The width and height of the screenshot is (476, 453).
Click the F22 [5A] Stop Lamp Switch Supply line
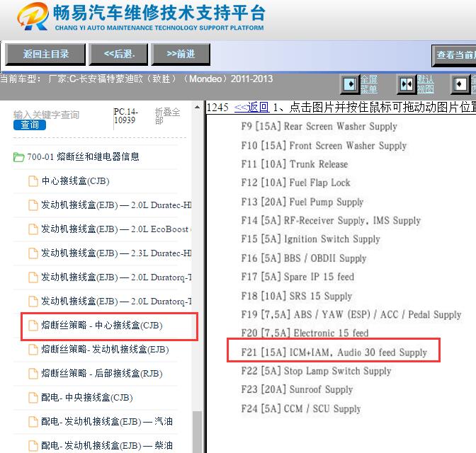coord(316,371)
